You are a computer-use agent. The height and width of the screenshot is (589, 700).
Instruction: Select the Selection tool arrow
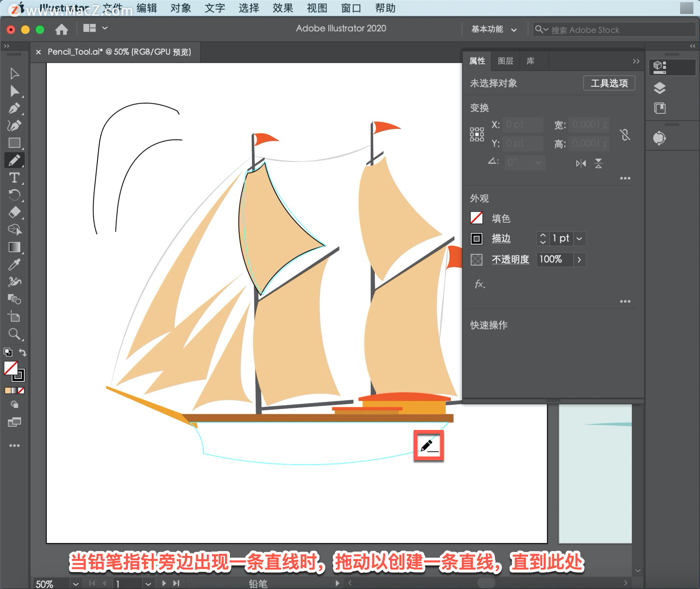click(x=14, y=74)
